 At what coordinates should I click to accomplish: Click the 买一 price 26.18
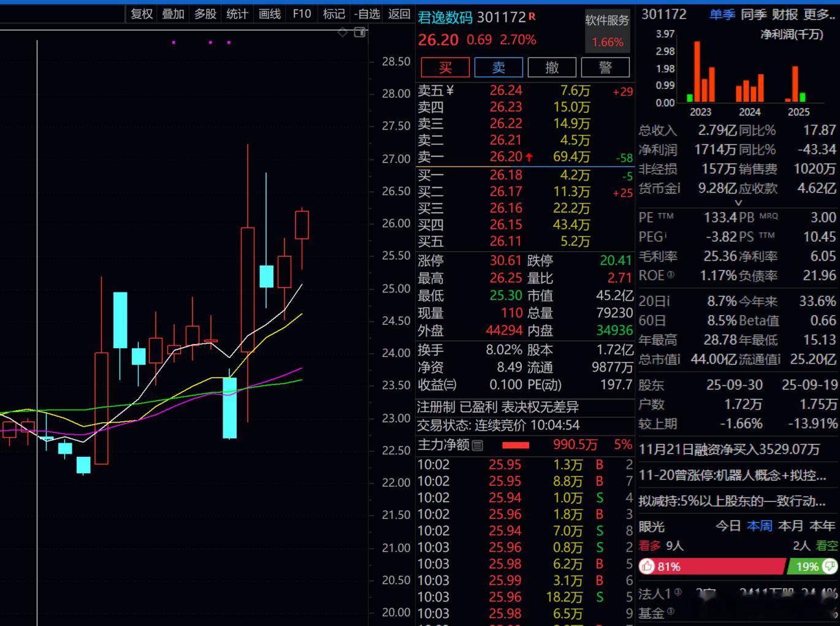[506, 175]
